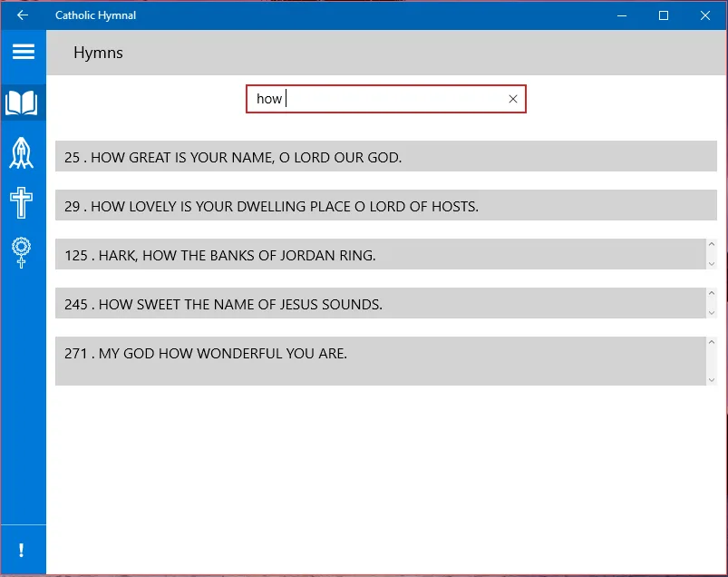Click down arrow on hymn 271 scrollbar
The width and height of the screenshot is (728, 577).
[712, 380]
